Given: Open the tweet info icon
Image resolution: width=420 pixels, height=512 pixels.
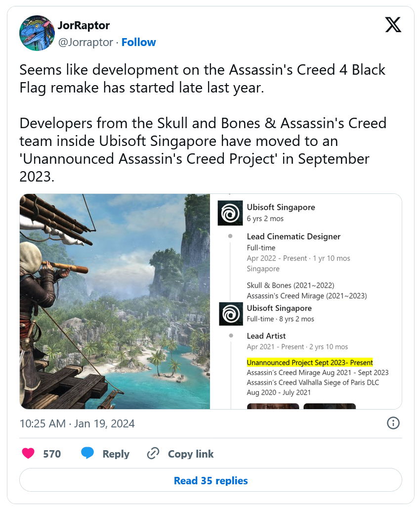Looking at the screenshot, I should [393, 423].
